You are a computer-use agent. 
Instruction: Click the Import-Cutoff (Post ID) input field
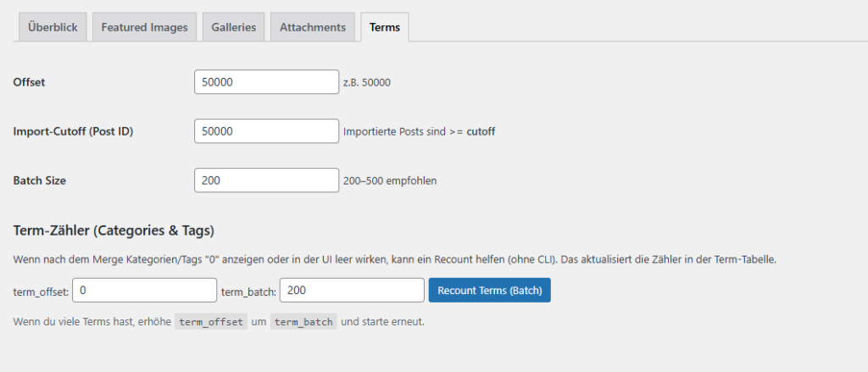pos(266,131)
